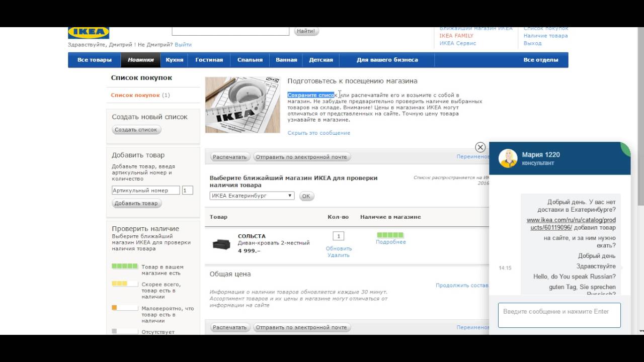Open the ikea.com product link in chat
Viewport: 644px width, 362px height.
click(x=571, y=224)
